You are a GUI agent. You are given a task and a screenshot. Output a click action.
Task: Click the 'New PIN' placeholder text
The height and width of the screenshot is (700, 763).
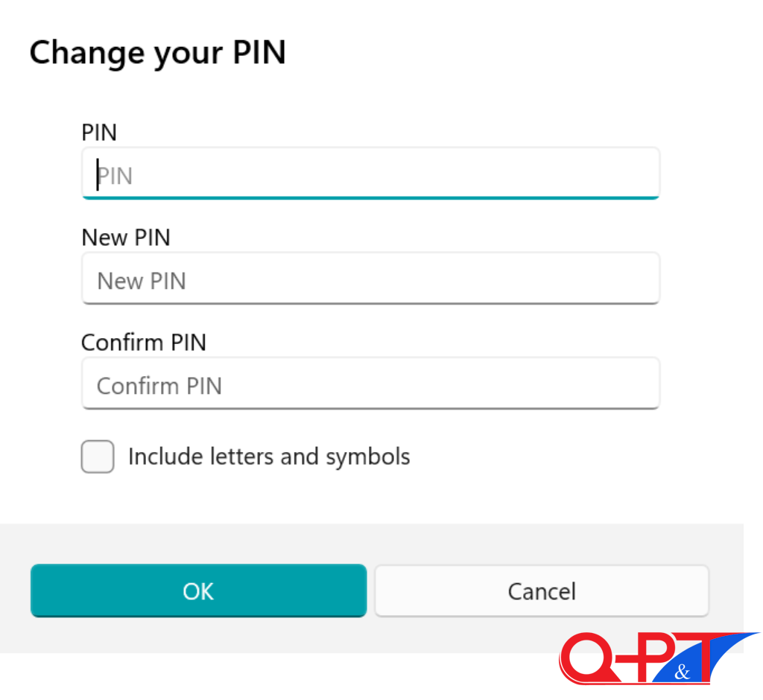pyautogui.click(x=142, y=281)
